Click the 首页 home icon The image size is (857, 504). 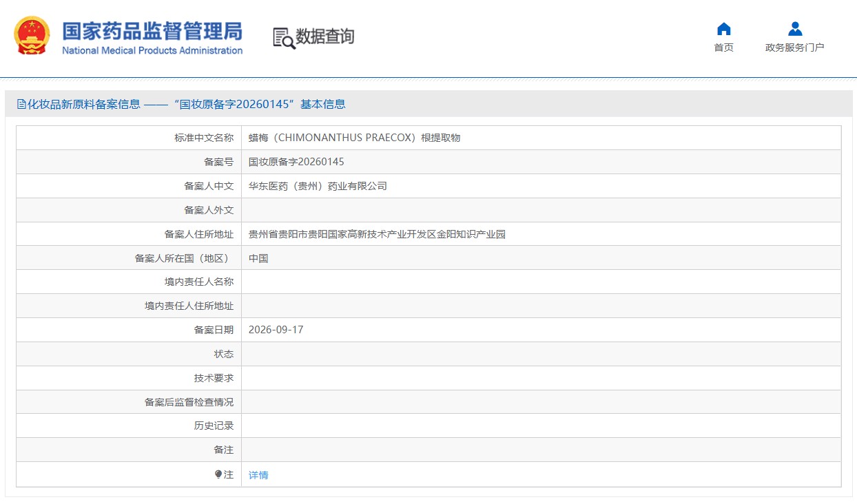coord(723,29)
